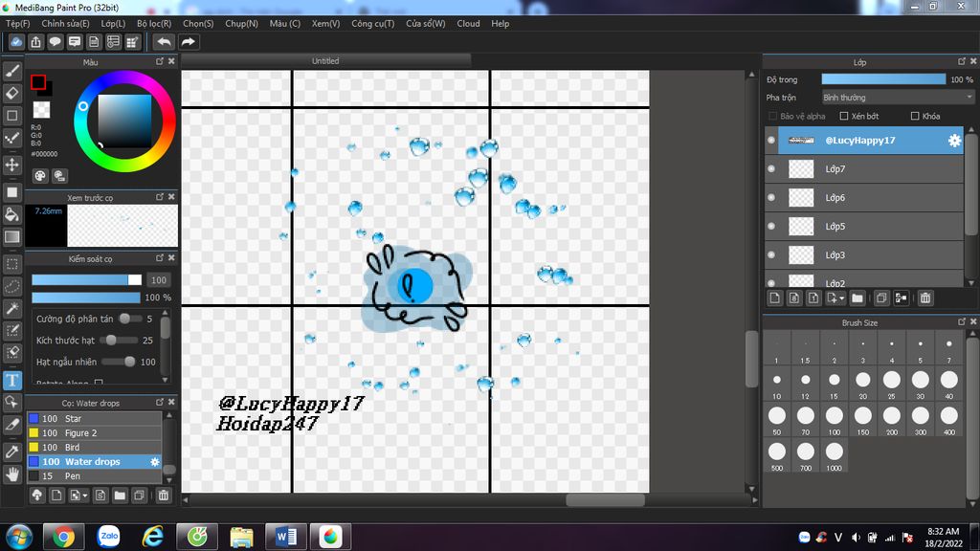Adjust the Kích thước hạt slider
Screen dimensions: 980x551
tap(120, 341)
